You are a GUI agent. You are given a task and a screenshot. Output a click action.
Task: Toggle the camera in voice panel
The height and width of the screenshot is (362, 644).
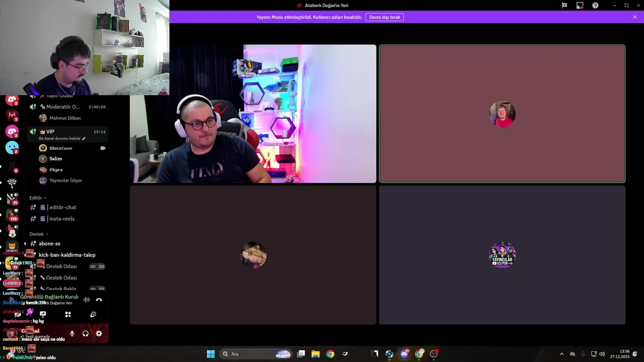point(18,314)
